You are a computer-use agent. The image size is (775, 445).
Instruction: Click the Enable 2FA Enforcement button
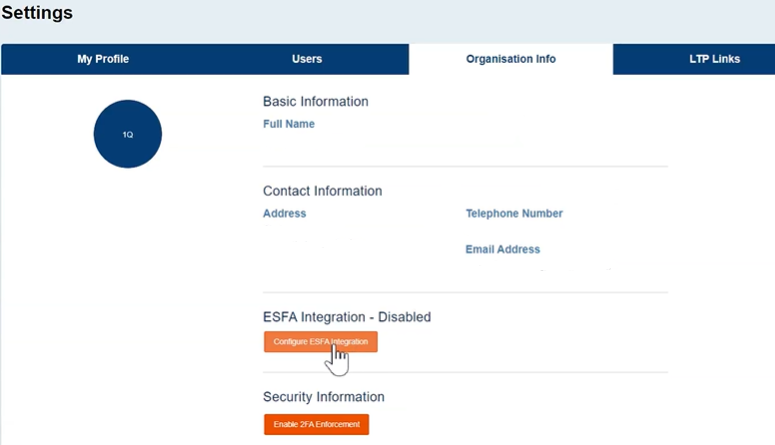click(x=317, y=425)
